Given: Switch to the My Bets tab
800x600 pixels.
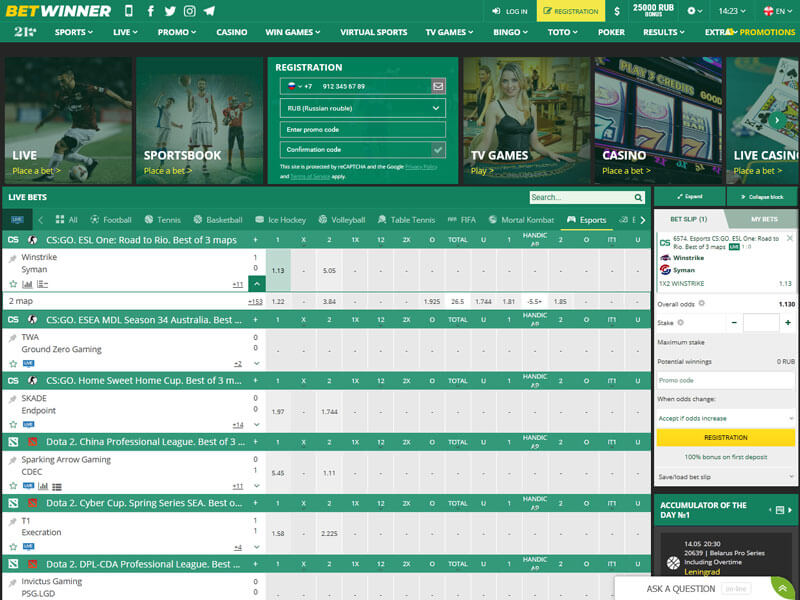Looking at the screenshot, I should point(763,219).
